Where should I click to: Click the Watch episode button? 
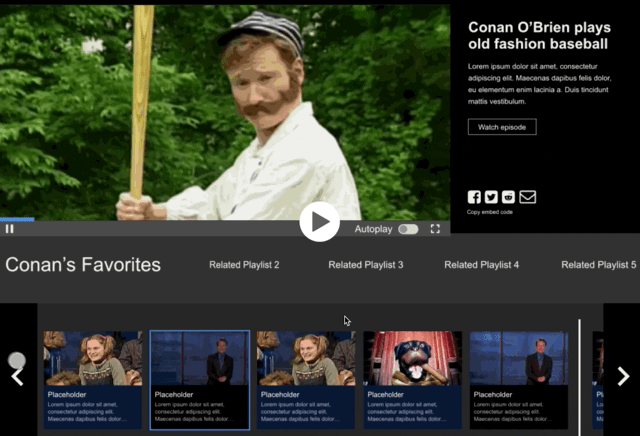tap(502, 127)
